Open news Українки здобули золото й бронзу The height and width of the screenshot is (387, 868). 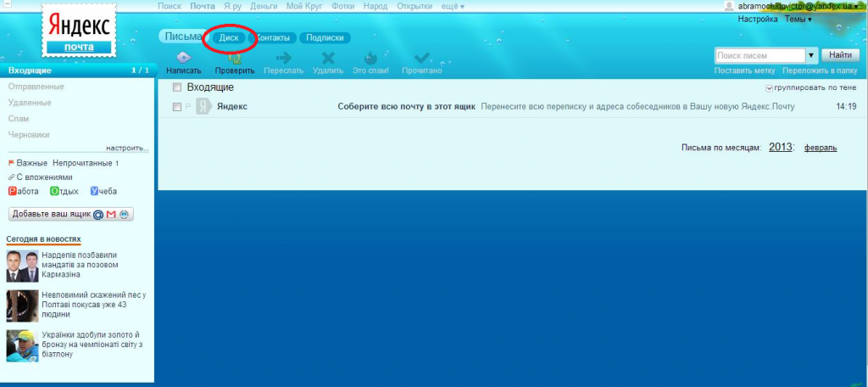[x=92, y=345]
